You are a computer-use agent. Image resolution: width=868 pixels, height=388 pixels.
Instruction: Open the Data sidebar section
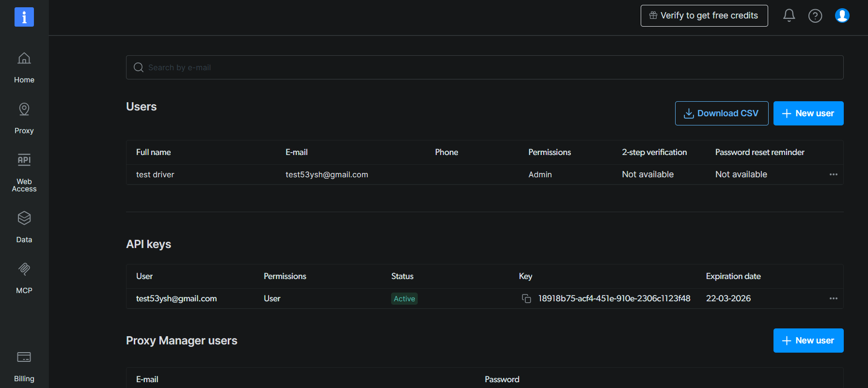[x=24, y=227]
